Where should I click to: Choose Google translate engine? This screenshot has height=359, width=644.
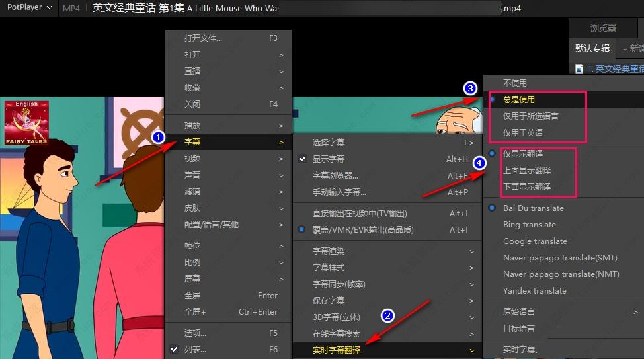[x=564, y=241]
